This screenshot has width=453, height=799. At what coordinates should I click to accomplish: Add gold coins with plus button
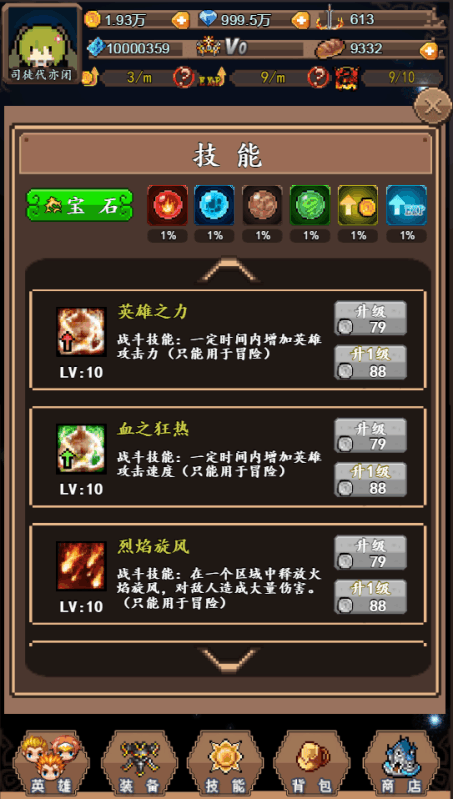point(180,20)
